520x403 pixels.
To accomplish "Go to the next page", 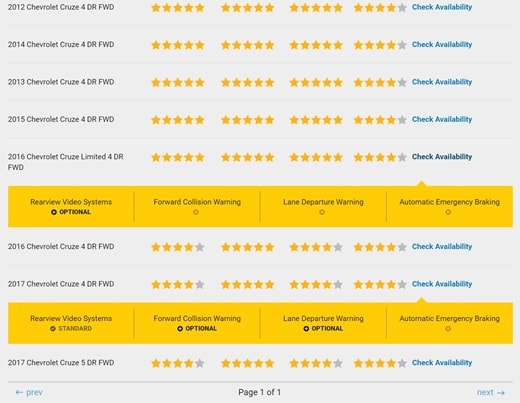I will (490, 392).
